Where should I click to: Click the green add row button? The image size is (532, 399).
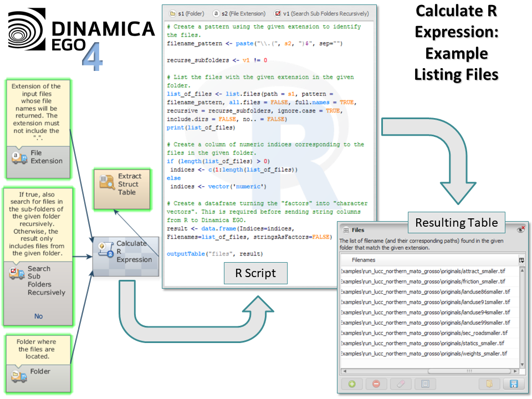point(352,383)
